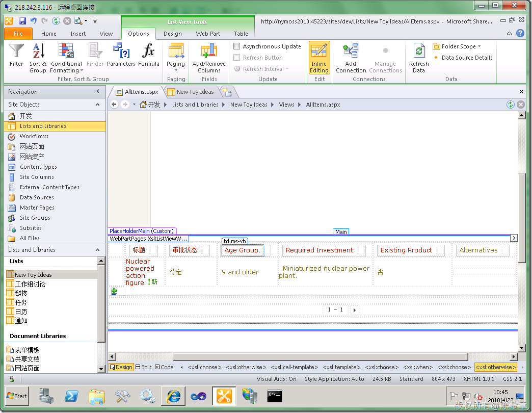Click the breadcrumb bar refresh icon
The image size is (532, 413).
point(510,105)
